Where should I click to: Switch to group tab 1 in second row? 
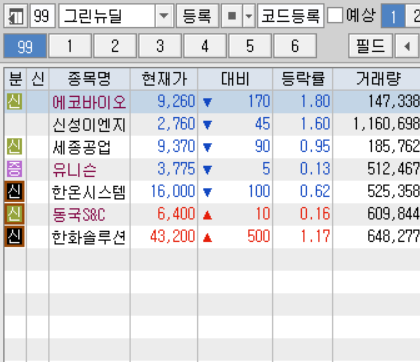click(x=70, y=46)
